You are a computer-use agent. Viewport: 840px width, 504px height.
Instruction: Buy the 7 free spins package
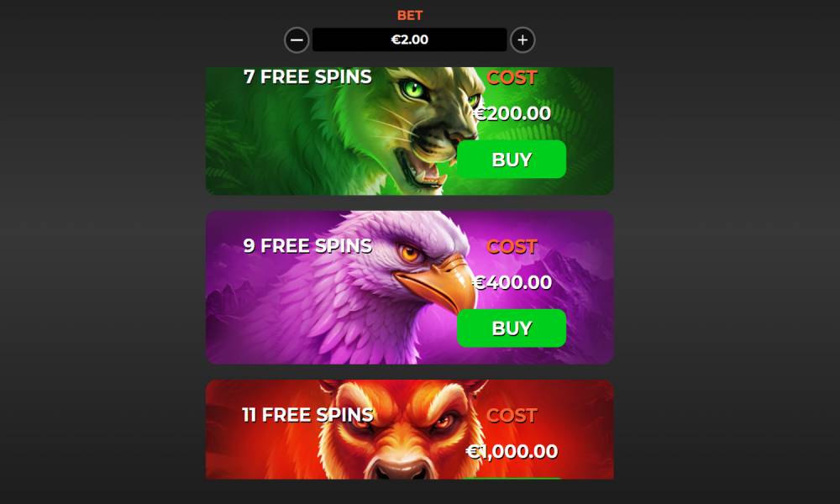[x=511, y=159]
